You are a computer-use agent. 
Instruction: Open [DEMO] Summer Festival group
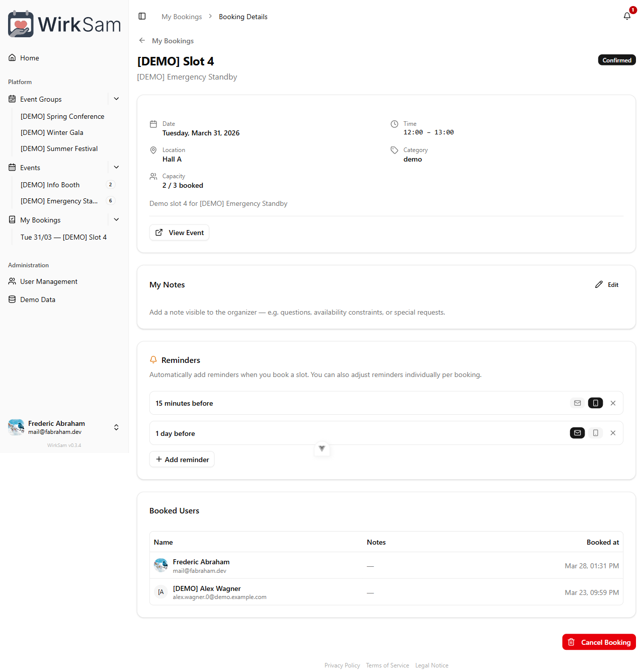[x=59, y=148]
